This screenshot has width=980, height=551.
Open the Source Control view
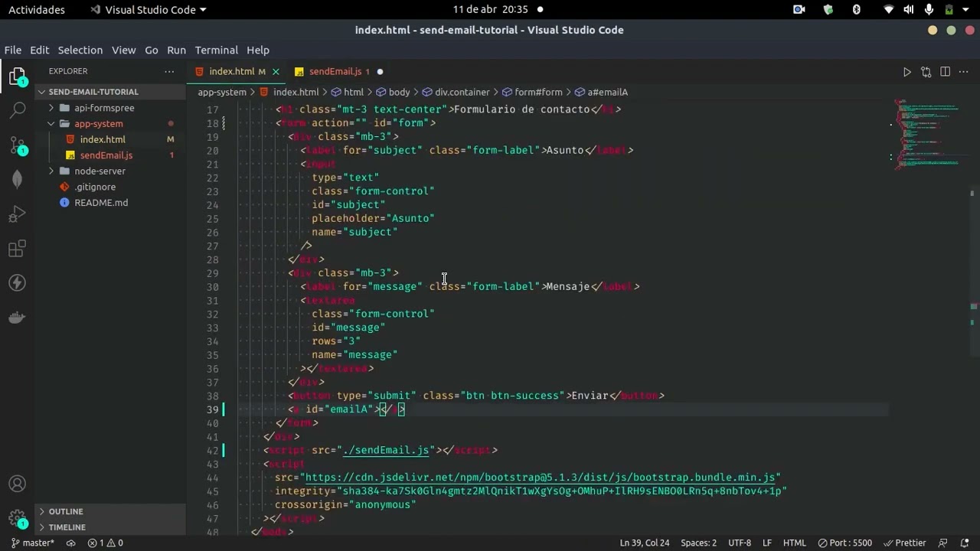(x=18, y=145)
